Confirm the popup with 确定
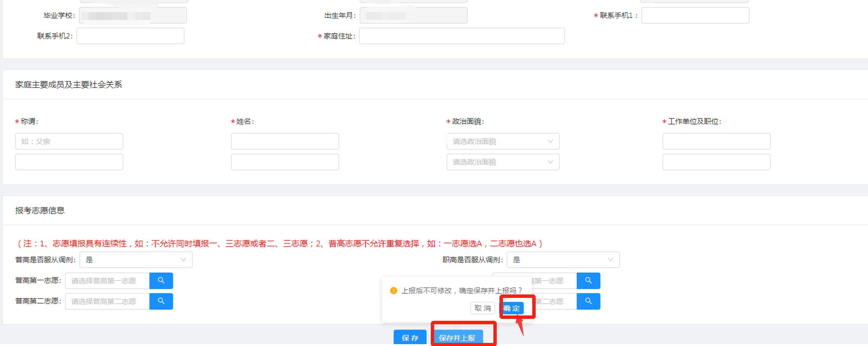This screenshot has width=868, height=346. click(512, 308)
